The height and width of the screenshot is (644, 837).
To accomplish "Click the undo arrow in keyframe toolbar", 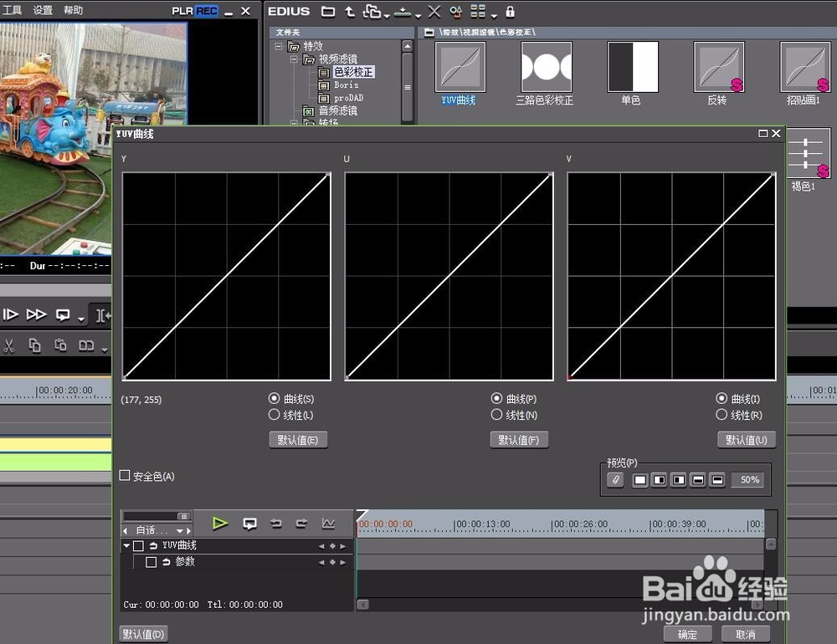I will (276, 524).
